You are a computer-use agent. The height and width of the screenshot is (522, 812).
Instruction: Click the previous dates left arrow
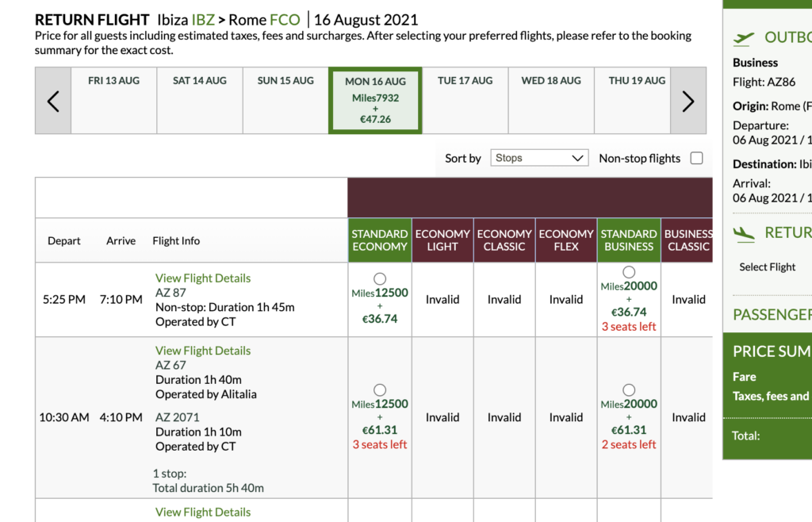tap(53, 101)
